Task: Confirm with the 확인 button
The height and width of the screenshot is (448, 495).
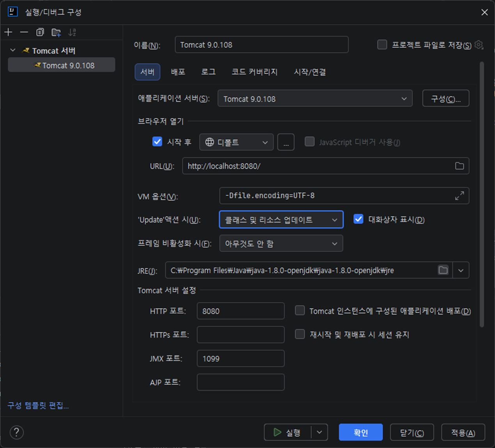Action: [361, 432]
